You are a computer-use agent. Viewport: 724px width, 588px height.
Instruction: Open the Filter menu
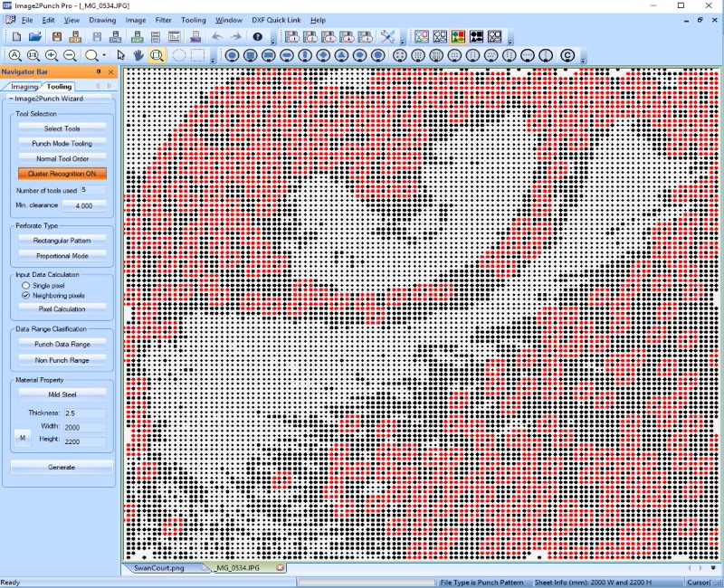pos(164,20)
